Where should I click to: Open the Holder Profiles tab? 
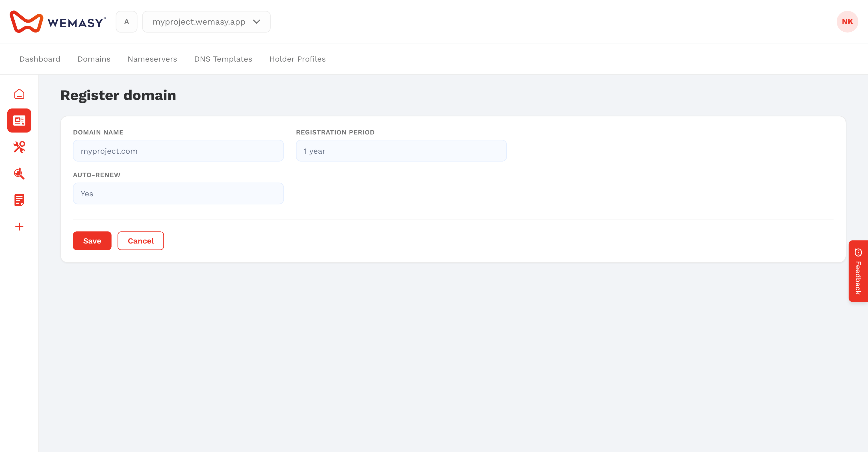[298, 59]
